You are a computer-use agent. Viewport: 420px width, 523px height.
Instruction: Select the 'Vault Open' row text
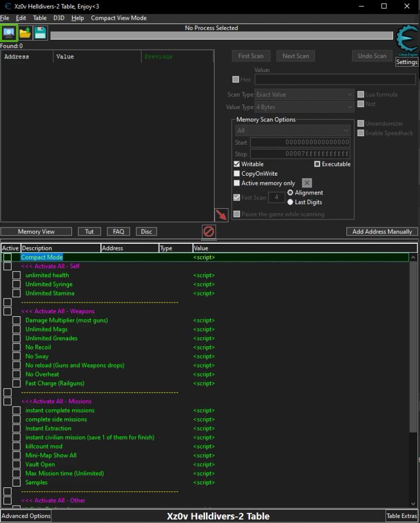pos(40,464)
